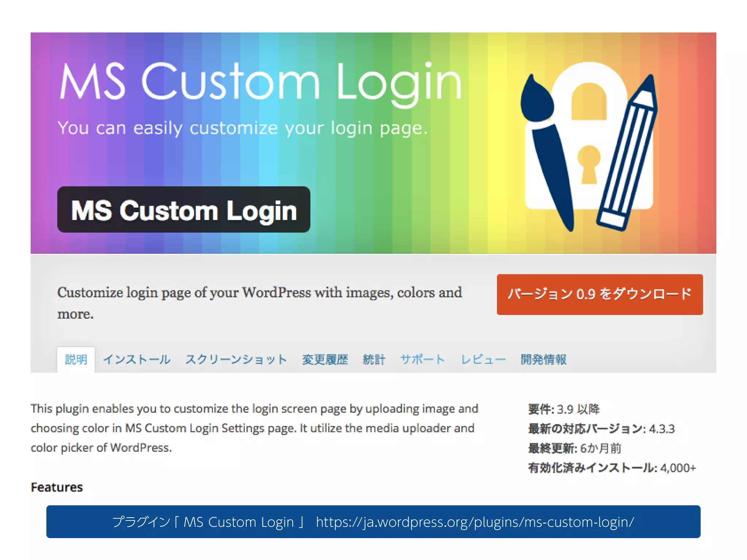Click the black MS Custom Login title badge
Viewport: 747px width, 560px height.
click(x=184, y=210)
